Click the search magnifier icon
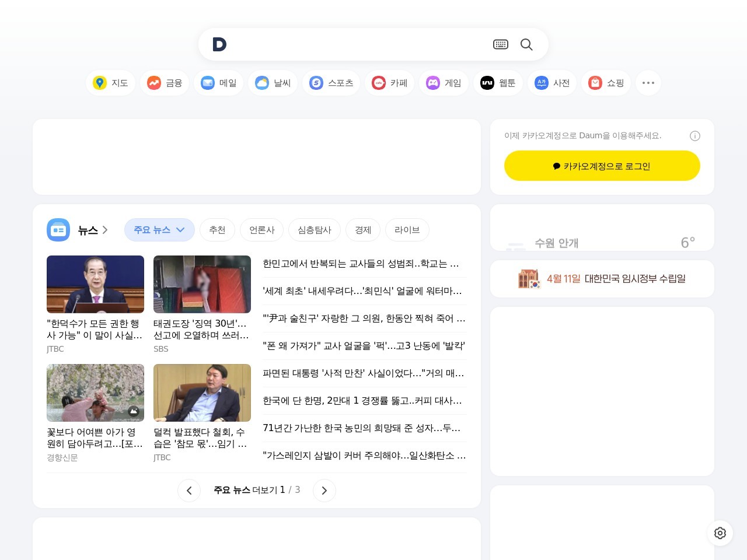This screenshot has width=747, height=560. pos(526,44)
